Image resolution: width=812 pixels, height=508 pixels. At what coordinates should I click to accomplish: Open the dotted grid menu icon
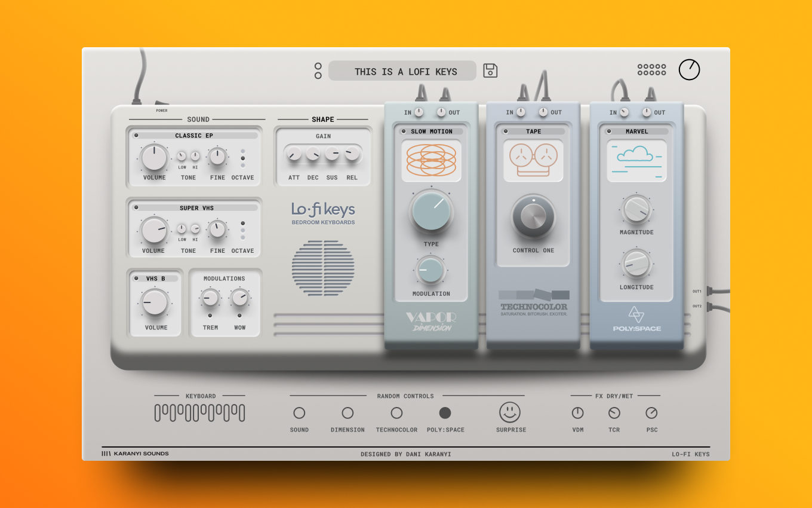(x=651, y=70)
